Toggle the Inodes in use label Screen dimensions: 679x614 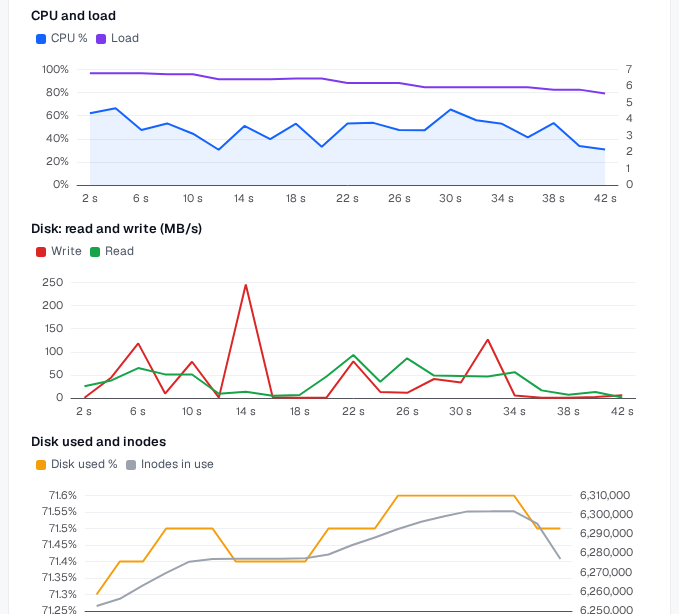click(177, 464)
